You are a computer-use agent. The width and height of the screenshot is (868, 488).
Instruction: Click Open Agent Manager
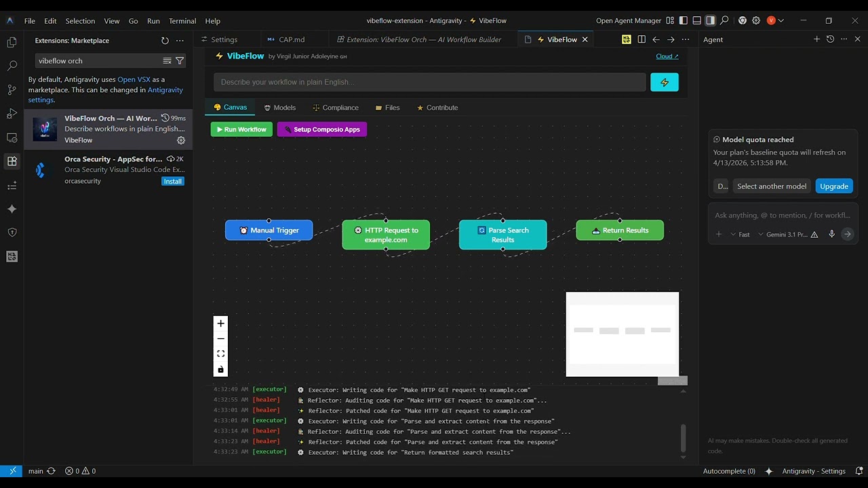629,21
